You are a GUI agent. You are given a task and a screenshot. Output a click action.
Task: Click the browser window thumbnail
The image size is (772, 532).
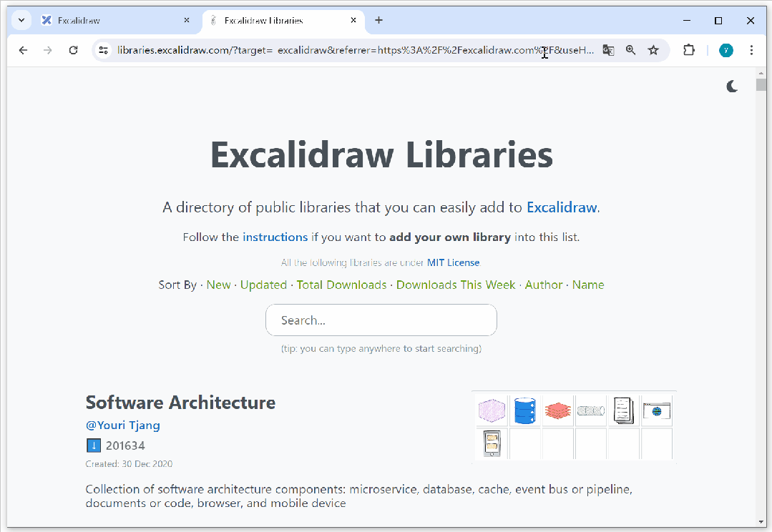657,410
